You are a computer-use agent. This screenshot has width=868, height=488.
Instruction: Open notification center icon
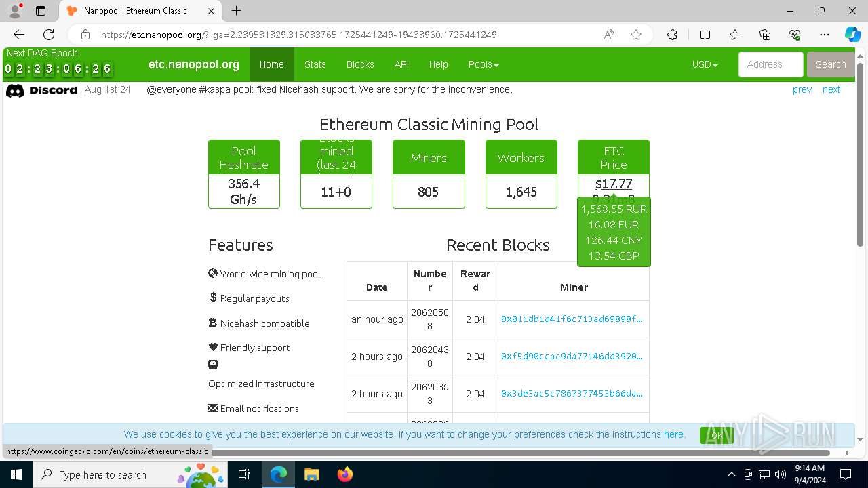pyautogui.click(x=846, y=474)
